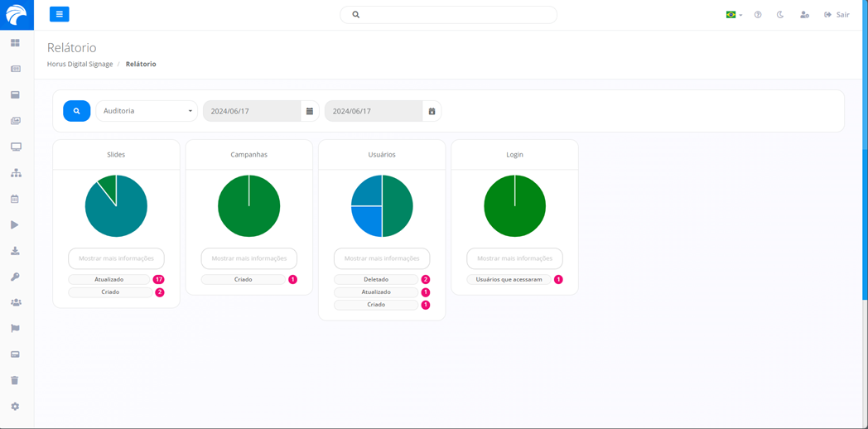Image resolution: width=868 pixels, height=429 pixels.
Task: Click the key icon in sidebar
Action: tap(15, 277)
